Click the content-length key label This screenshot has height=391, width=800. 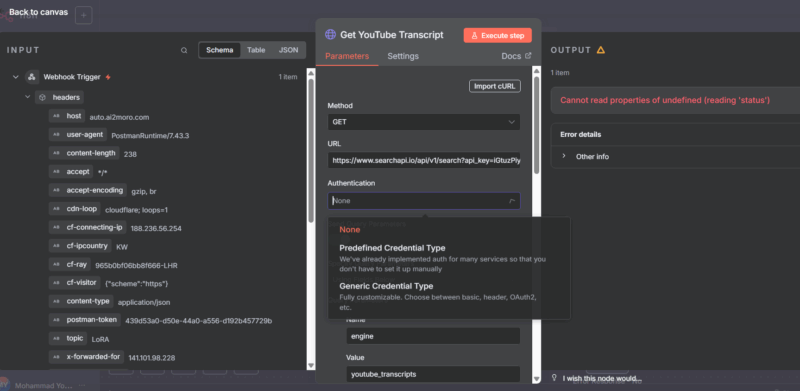point(91,153)
